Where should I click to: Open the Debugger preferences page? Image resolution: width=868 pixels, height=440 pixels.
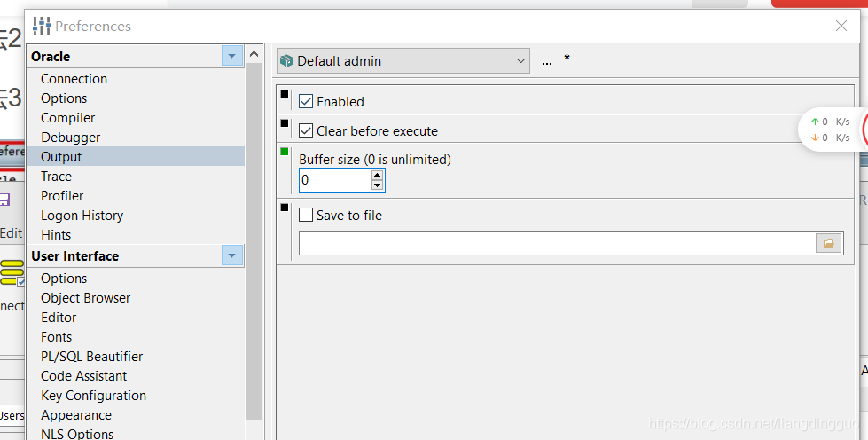[x=70, y=137]
